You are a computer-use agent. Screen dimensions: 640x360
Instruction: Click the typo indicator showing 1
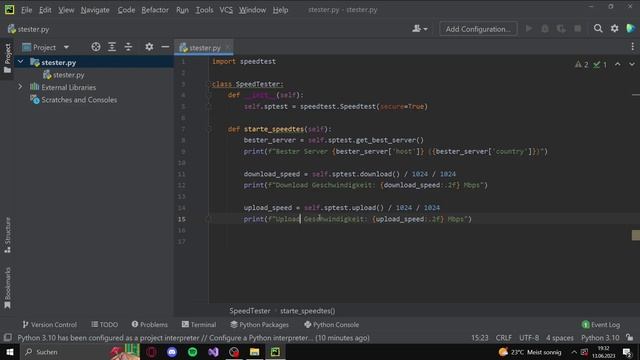600,64
